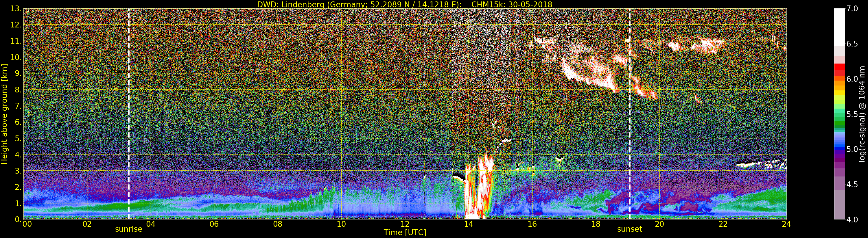
Task: Click the height axis tick '11.'
Action: click(16, 41)
